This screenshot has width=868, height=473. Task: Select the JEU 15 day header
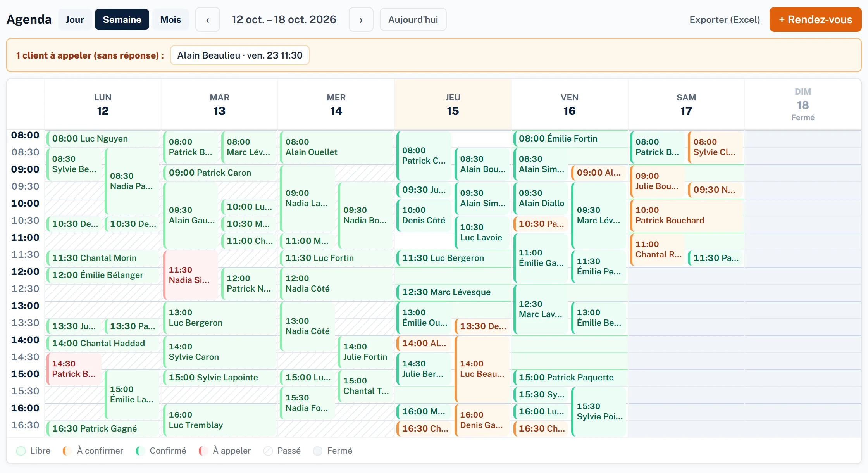tap(453, 105)
